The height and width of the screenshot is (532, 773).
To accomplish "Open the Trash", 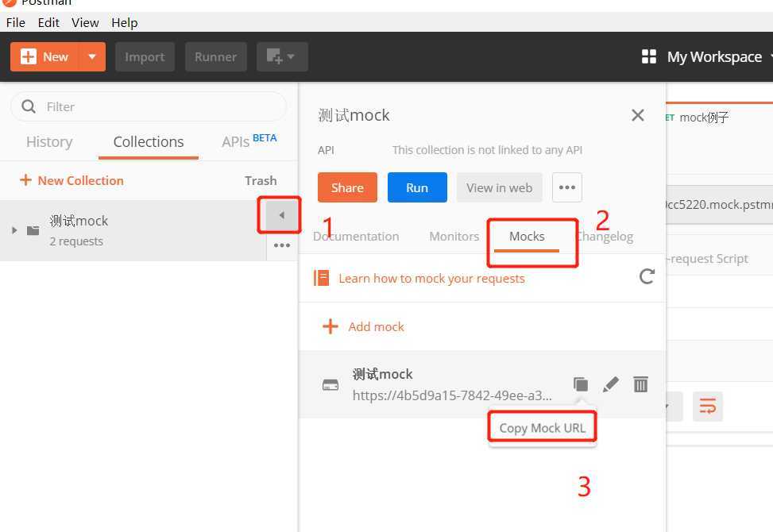I will pos(261,181).
